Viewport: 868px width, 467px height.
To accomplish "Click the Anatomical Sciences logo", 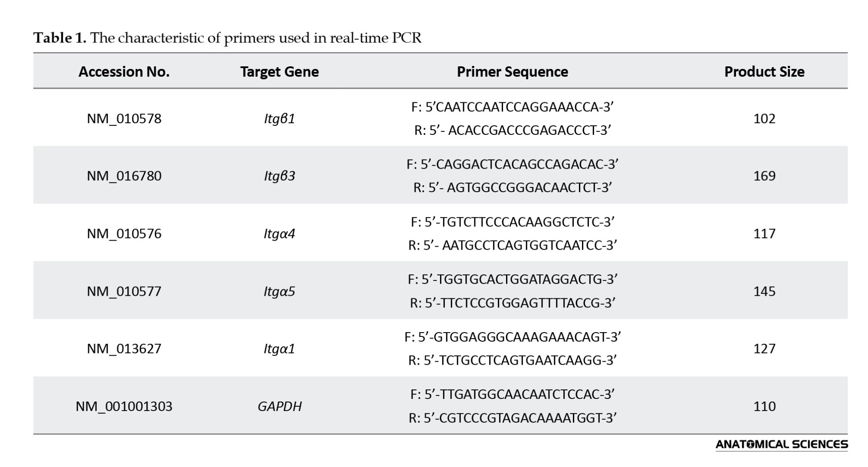I will pyautogui.click(x=781, y=444).
